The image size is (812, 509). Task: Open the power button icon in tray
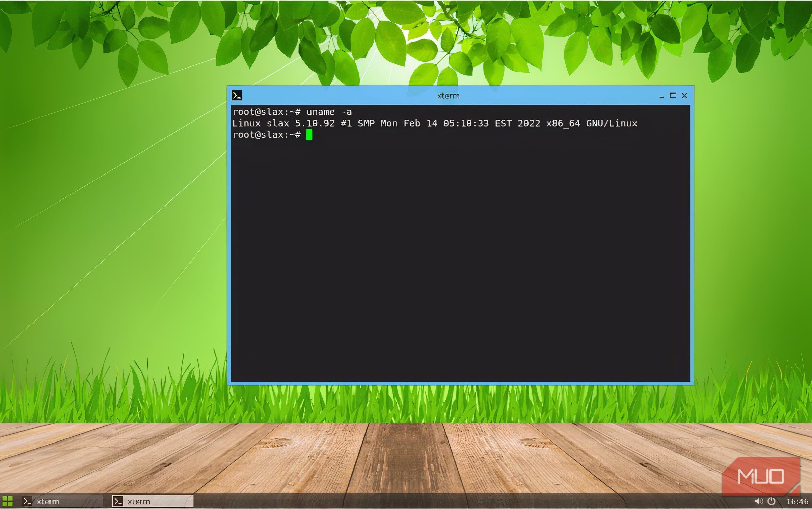point(772,501)
